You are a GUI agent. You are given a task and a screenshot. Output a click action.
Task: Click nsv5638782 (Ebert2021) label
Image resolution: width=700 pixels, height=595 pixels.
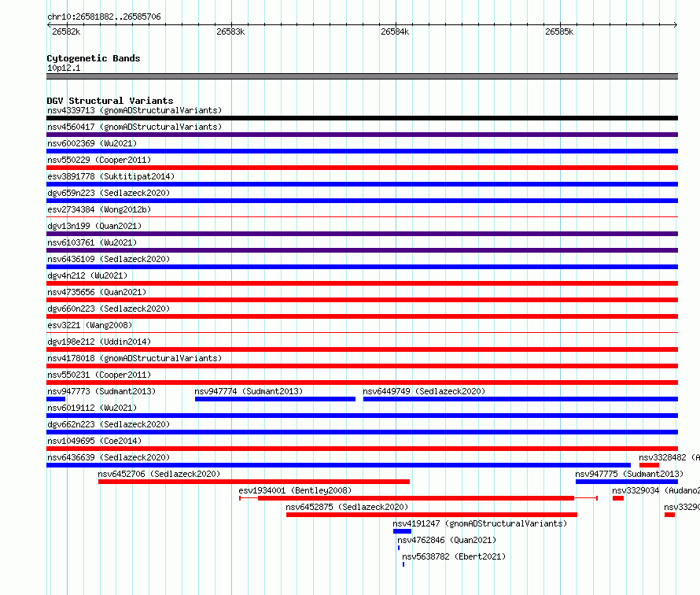(454, 556)
